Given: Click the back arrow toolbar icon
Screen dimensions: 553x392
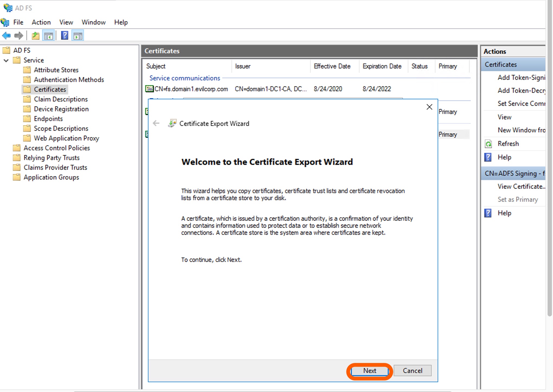Looking at the screenshot, I should click(x=6, y=36).
